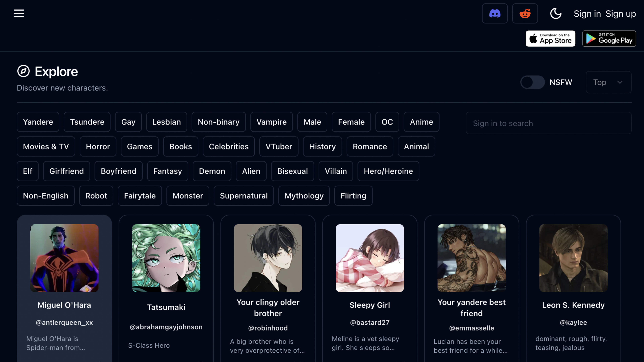The height and width of the screenshot is (362, 644).
Task: Choose the Vampire tag
Action: (x=272, y=122)
